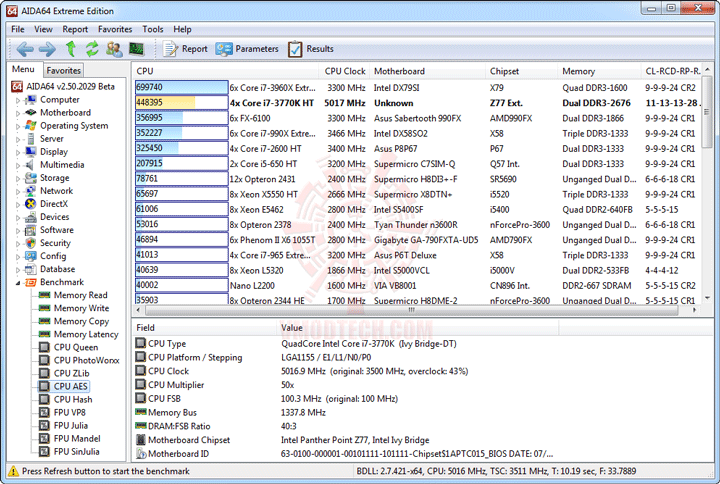Sort by the Chipset column header

tap(522, 71)
